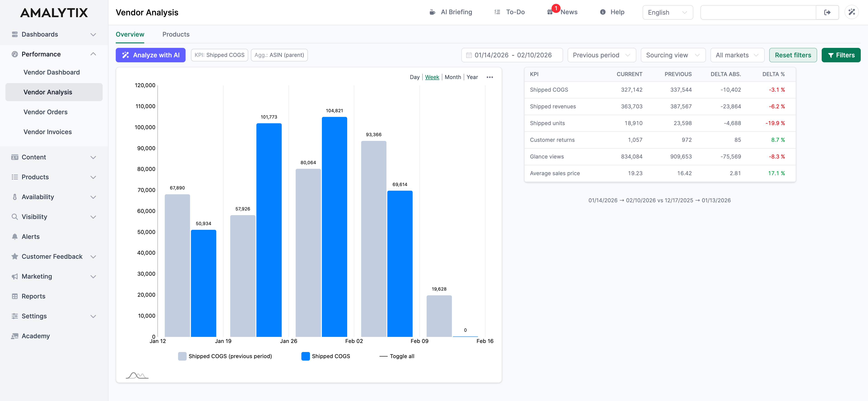Click the logout icon next to the search bar

click(x=827, y=12)
